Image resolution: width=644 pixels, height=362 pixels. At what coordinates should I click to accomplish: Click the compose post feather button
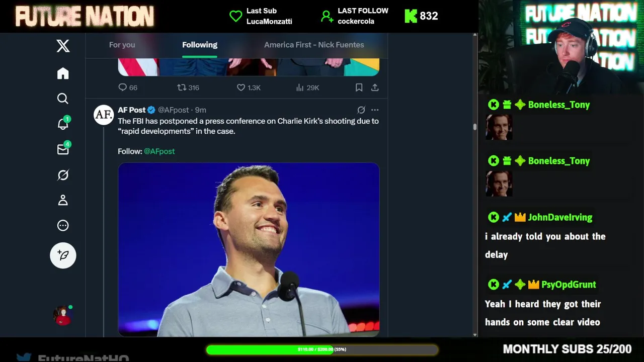[63, 255]
